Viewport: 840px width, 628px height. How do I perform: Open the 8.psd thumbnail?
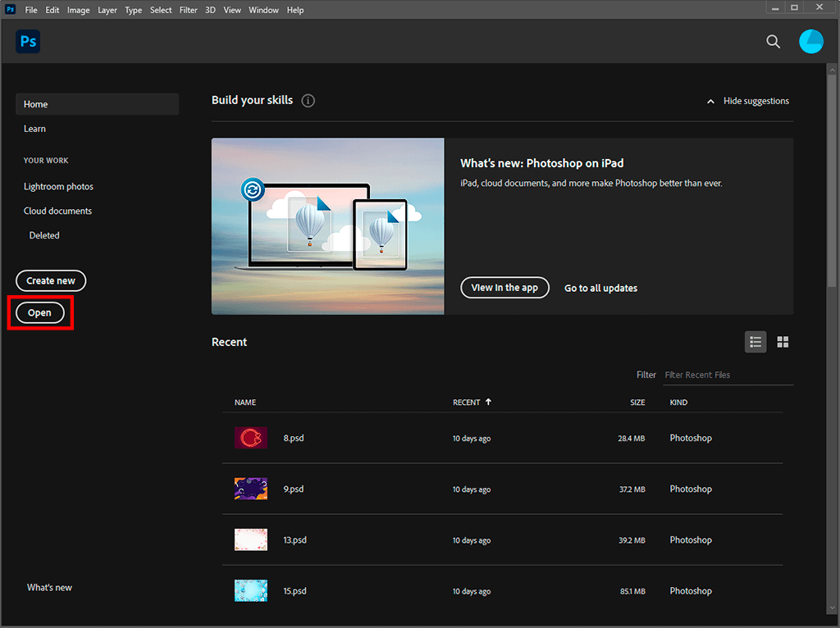250,438
